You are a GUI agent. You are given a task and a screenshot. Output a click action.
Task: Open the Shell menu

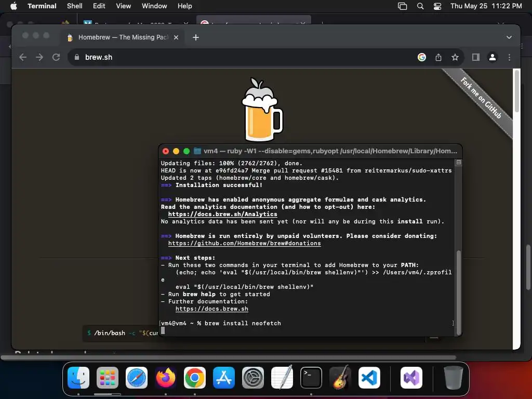pyautogui.click(x=75, y=6)
